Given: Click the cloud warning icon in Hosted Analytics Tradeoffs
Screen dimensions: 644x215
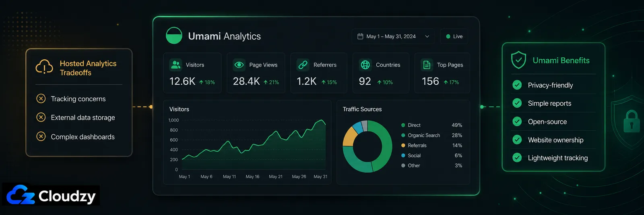Looking at the screenshot, I should tap(44, 67).
